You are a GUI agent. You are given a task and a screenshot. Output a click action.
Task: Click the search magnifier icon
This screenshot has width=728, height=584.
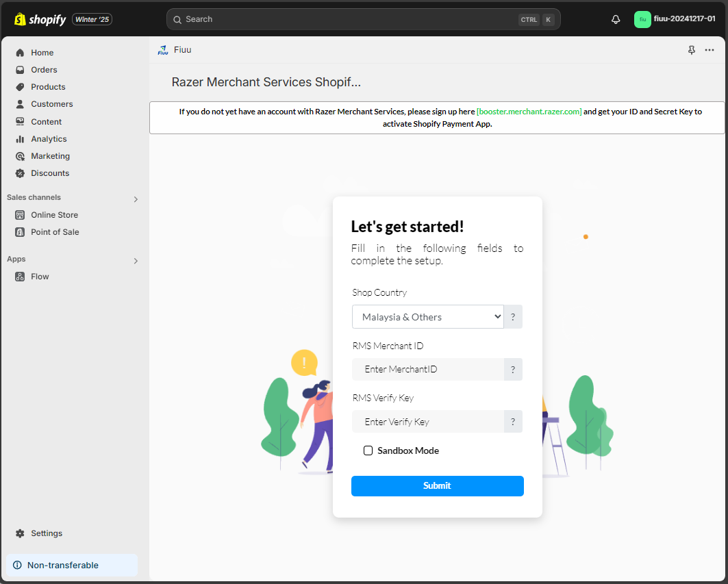click(177, 19)
